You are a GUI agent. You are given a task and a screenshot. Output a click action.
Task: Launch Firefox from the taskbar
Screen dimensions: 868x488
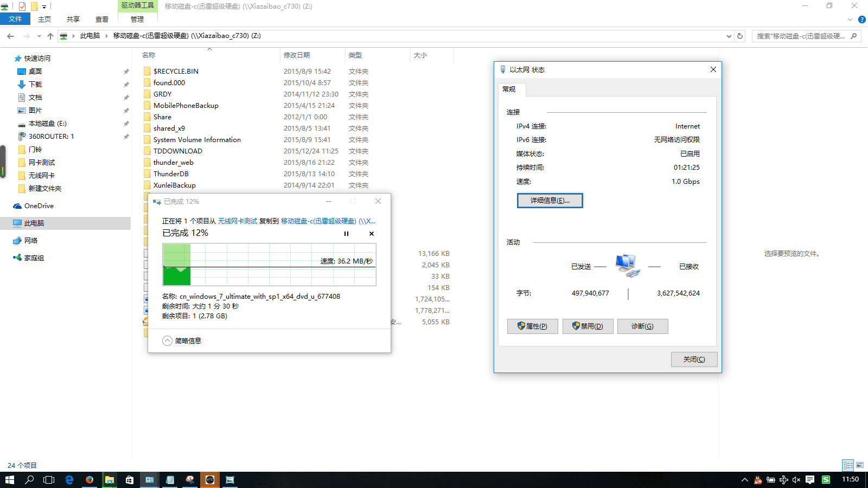coord(90,480)
